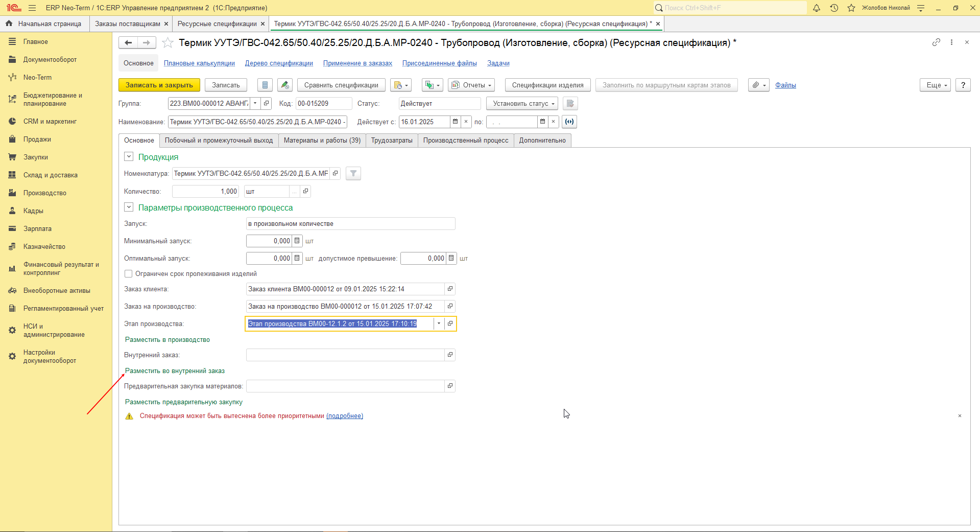Click Разместить во внутренний заказ link

point(175,371)
